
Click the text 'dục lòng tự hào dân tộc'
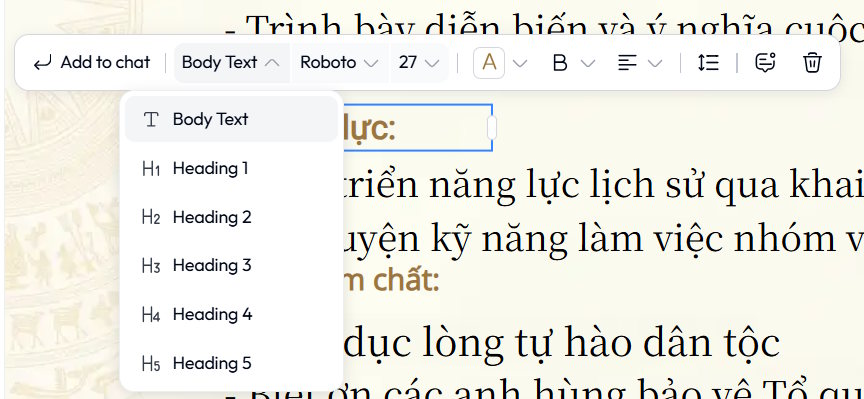tap(561, 343)
